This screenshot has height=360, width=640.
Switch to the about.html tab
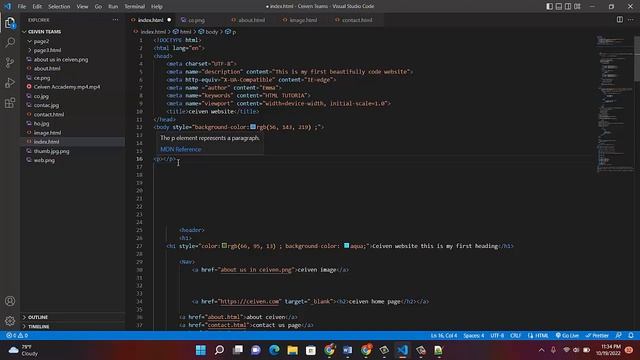(251, 20)
